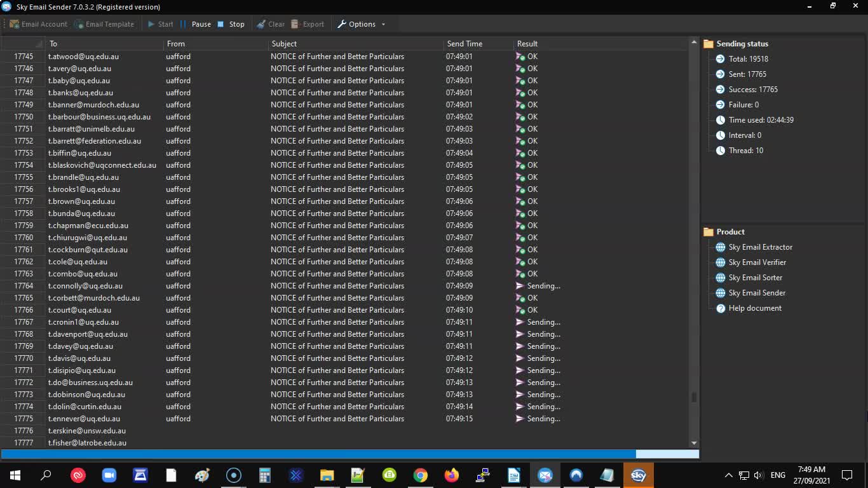The width and height of the screenshot is (868, 488).
Task: Sort by the From column header
Action: (x=216, y=44)
